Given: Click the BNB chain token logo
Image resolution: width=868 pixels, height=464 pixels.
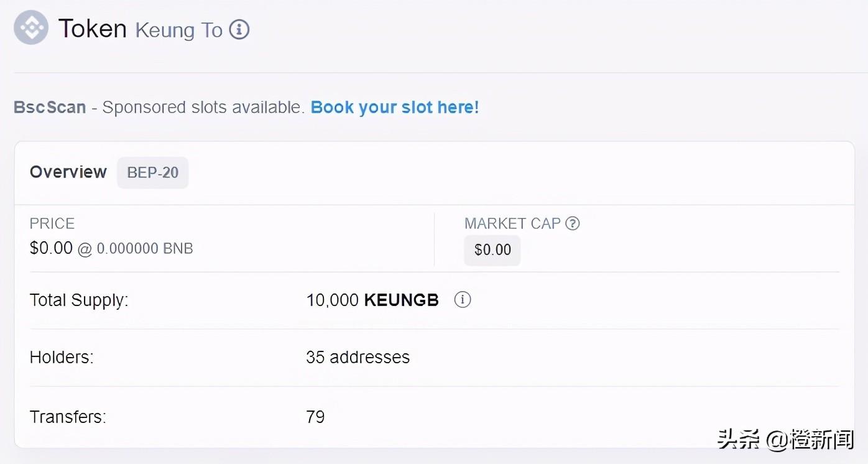Looking at the screenshot, I should (31, 27).
